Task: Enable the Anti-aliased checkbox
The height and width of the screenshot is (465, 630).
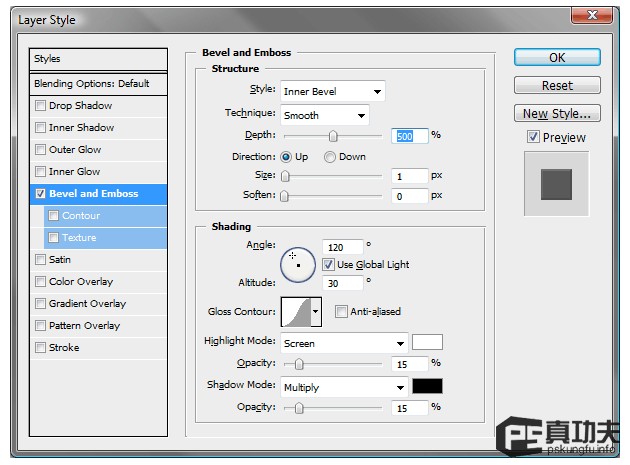Action: click(341, 311)
